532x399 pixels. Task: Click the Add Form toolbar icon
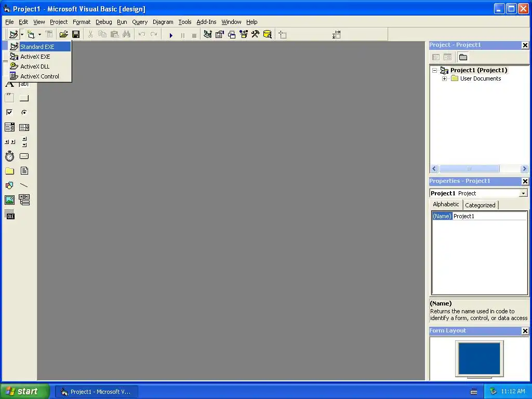(31, 34)
